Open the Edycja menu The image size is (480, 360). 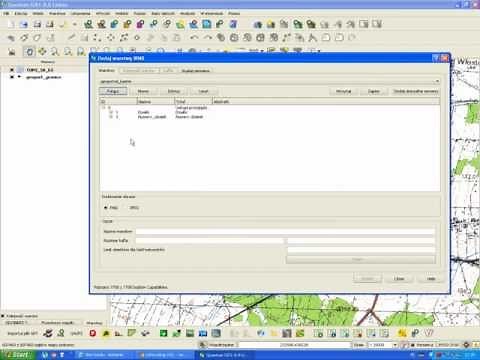[21, 13]
